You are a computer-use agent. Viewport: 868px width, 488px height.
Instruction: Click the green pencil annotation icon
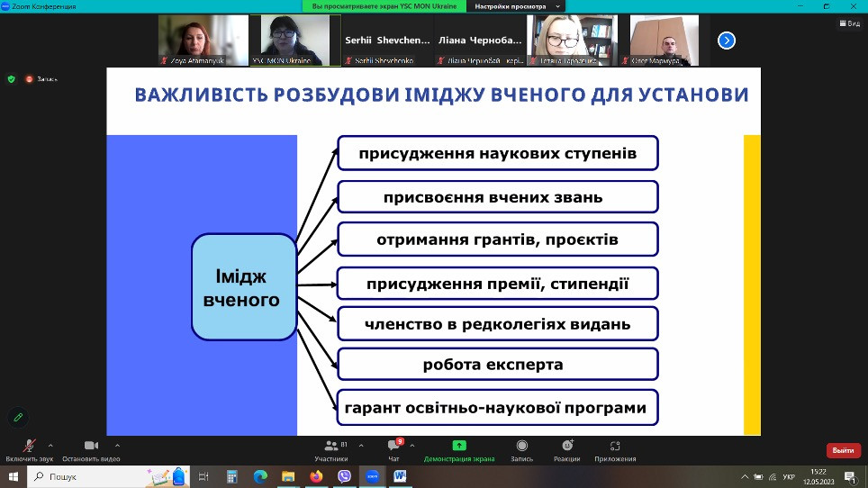(x=16, y=418)
